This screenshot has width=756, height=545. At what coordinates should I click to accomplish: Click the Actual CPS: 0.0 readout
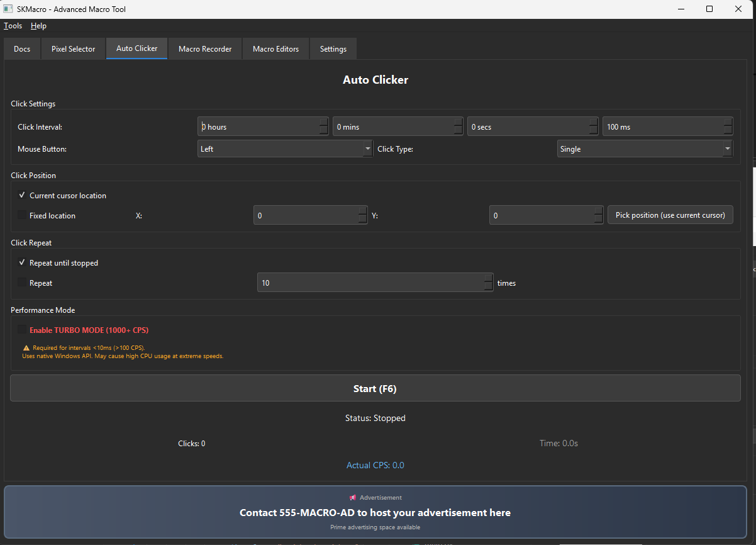pos(375,466)
